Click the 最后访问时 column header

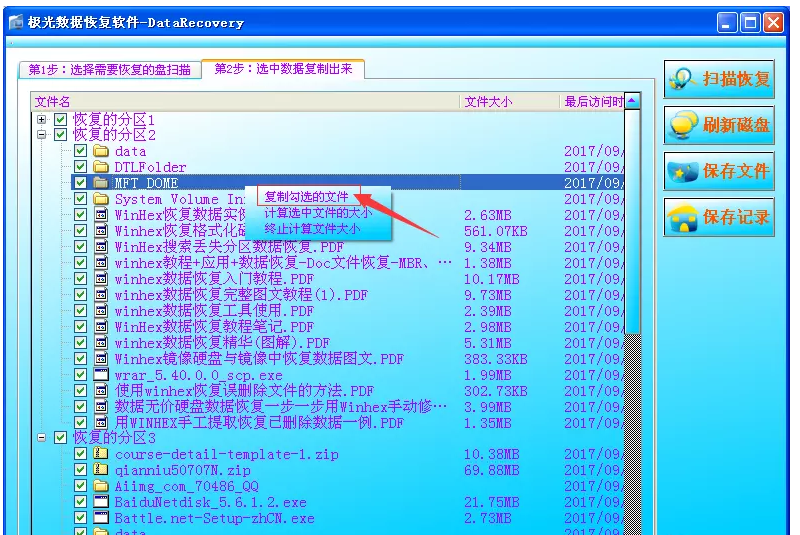coord(592,102)
